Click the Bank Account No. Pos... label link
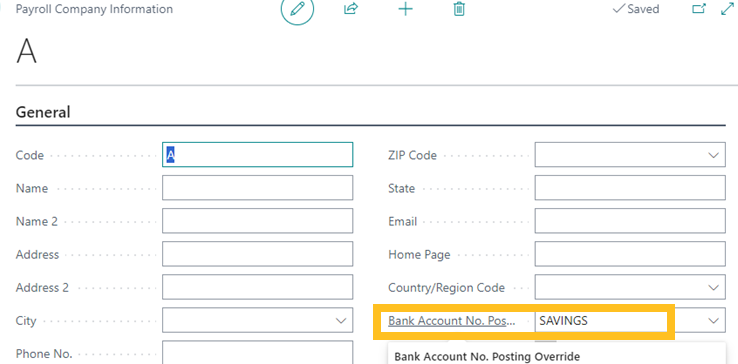738x364 pixels. coord(452,321)
